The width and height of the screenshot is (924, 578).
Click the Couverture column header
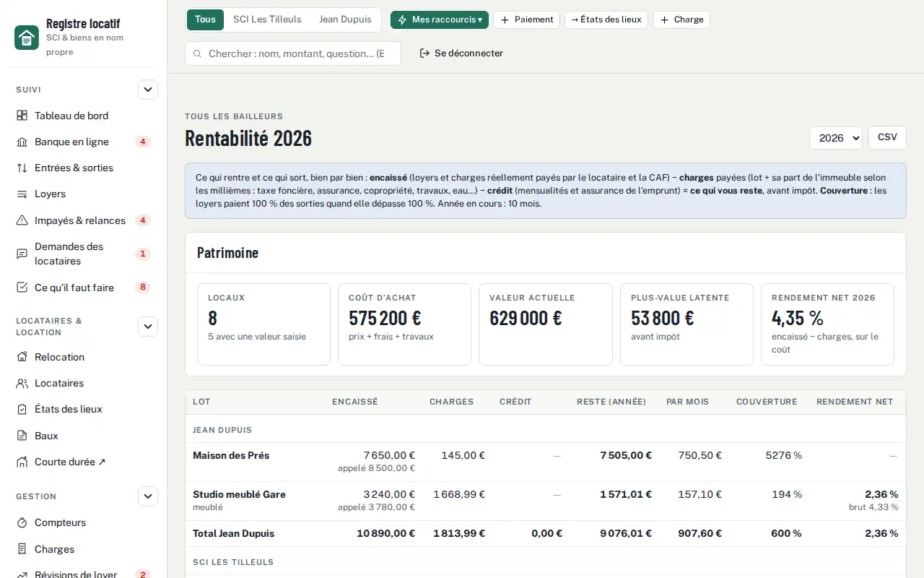tap(767, 402)
